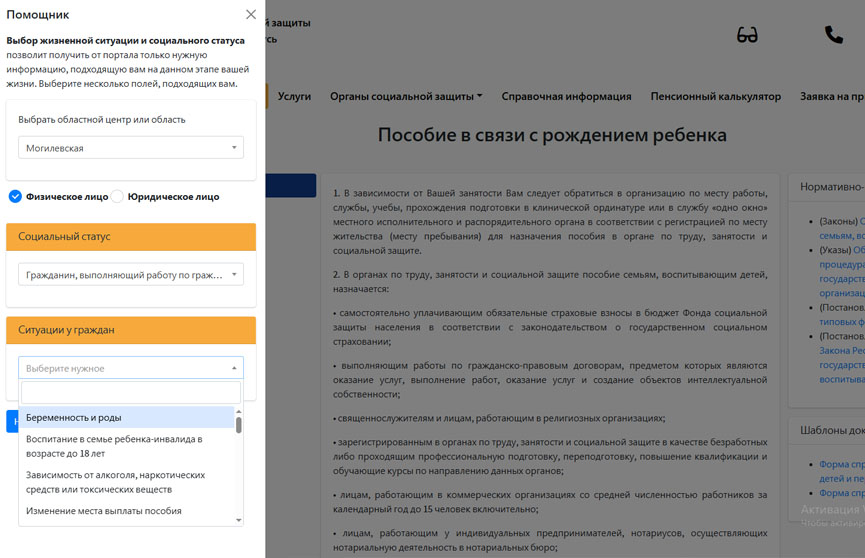Image resolution: width=865 pixels, height=558 pixels.
Task: Go to Пенсионный калькулятор
Action: coord(715,97)
